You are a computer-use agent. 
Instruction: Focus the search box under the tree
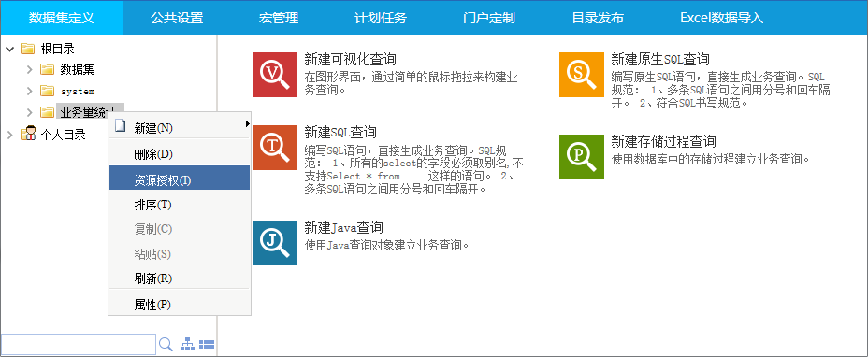pos(79,344)
